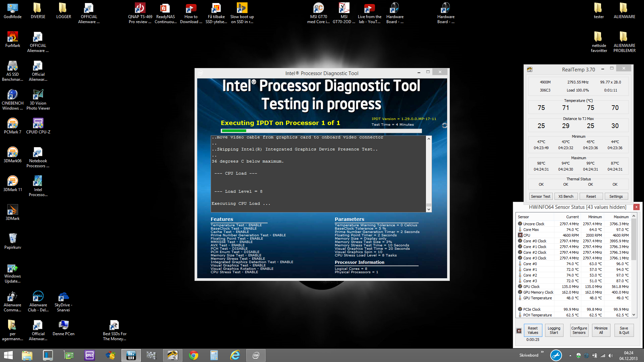Viewport: 644px width, 362px height.
Task: Show hidden system tray icons
Action: (570, 356)
